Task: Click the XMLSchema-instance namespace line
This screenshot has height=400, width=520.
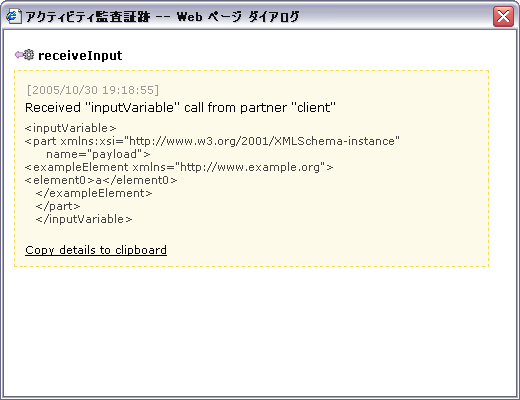Action: point(212,141)
